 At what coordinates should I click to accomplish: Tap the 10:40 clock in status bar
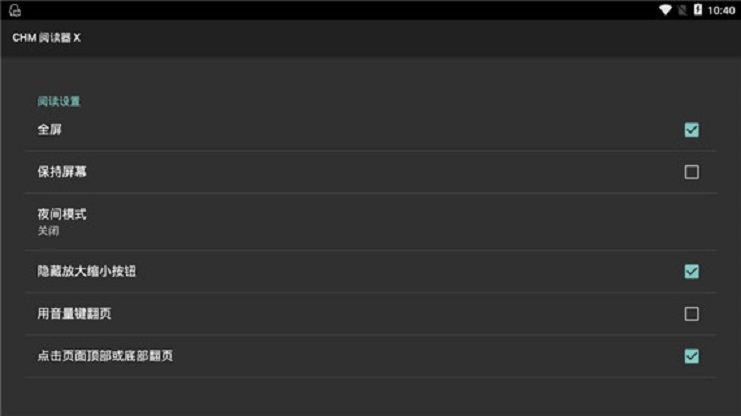[x=721, y=10]
